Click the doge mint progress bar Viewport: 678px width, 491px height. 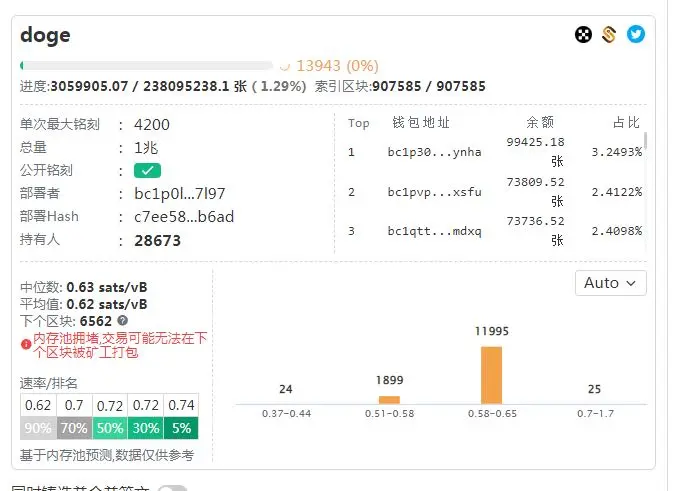pyautogui.click(x=147, y=66)
